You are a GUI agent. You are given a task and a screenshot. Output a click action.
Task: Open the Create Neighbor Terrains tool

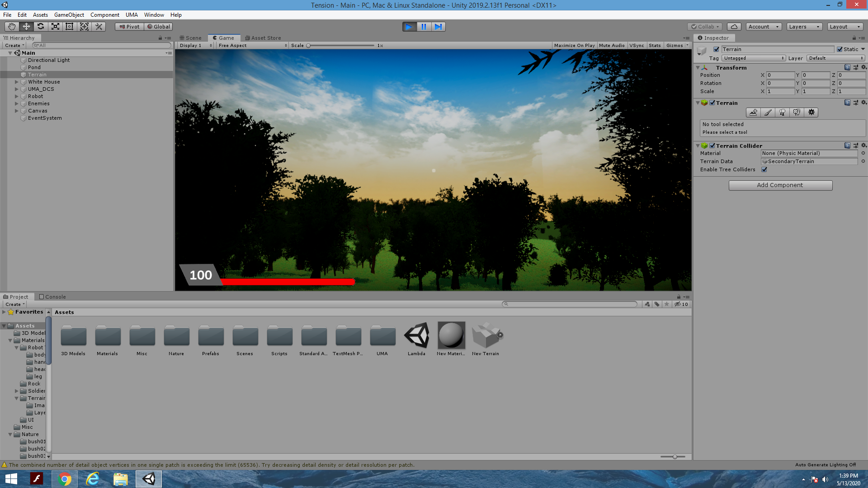(x=753, y=113)
